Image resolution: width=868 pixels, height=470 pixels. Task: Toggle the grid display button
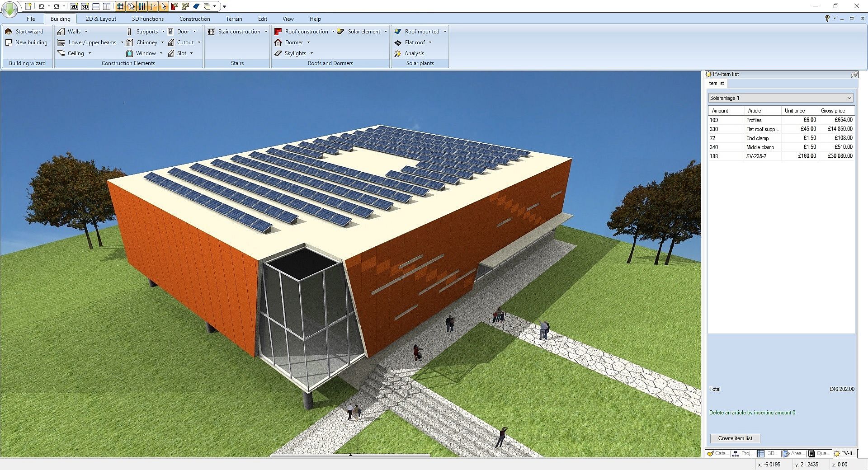120,6
